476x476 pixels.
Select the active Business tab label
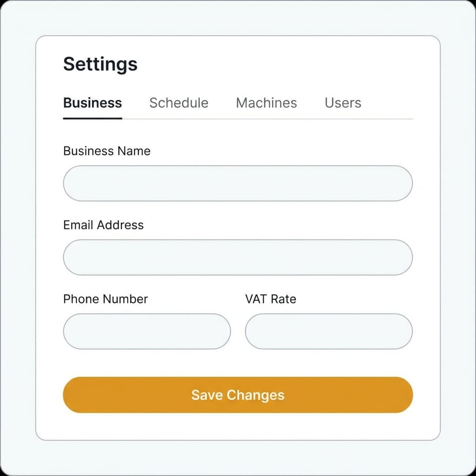(x=92, y=103)
